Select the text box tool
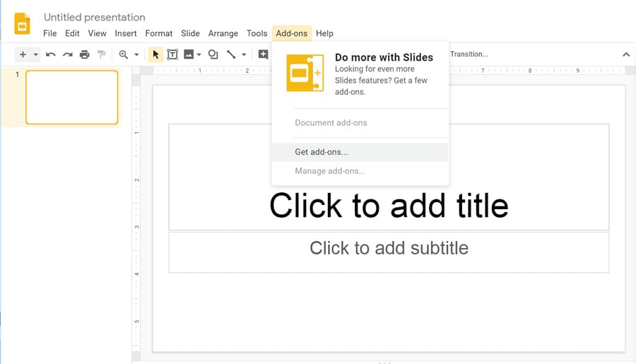 (x=172, y=54)
